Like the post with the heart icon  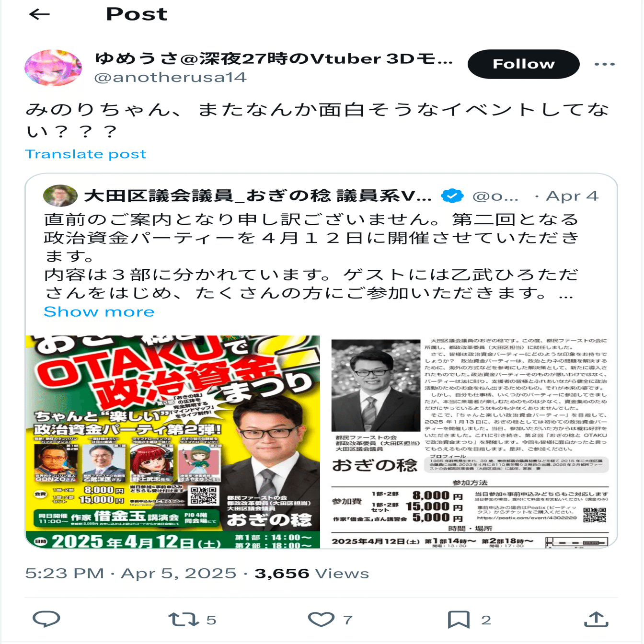(321, 620)
